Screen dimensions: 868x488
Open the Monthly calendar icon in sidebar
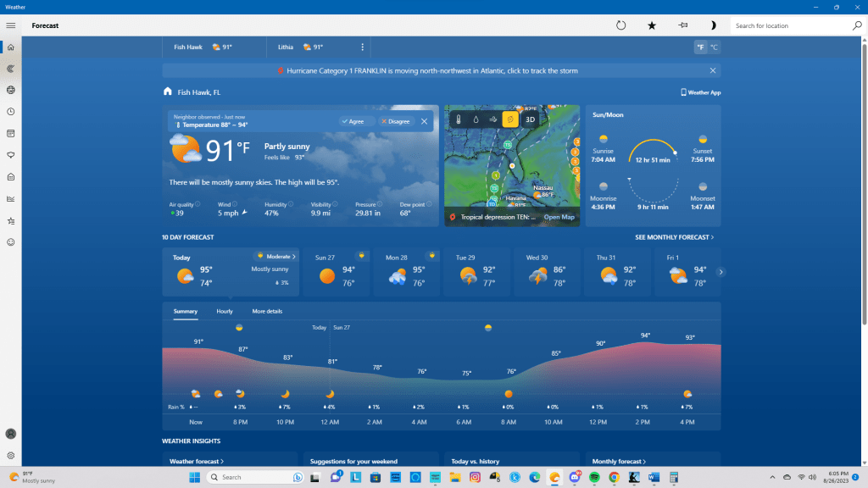(10, 133)
